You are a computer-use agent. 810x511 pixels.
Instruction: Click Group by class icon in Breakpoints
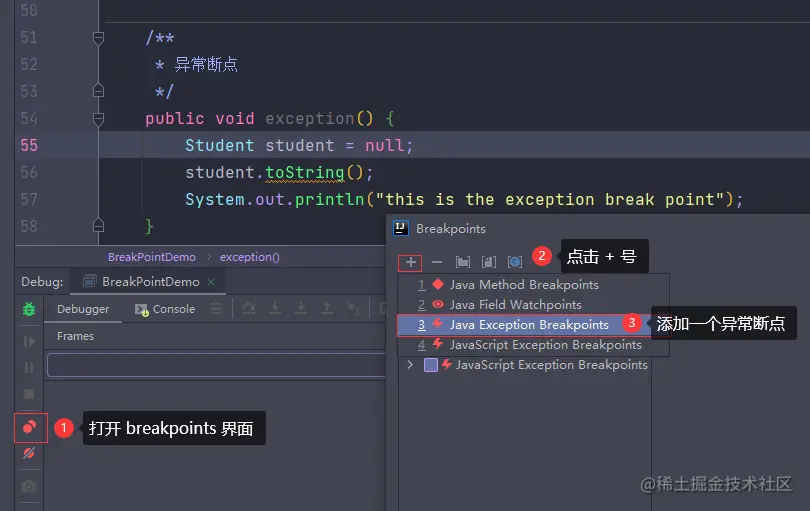coord(515,262)
